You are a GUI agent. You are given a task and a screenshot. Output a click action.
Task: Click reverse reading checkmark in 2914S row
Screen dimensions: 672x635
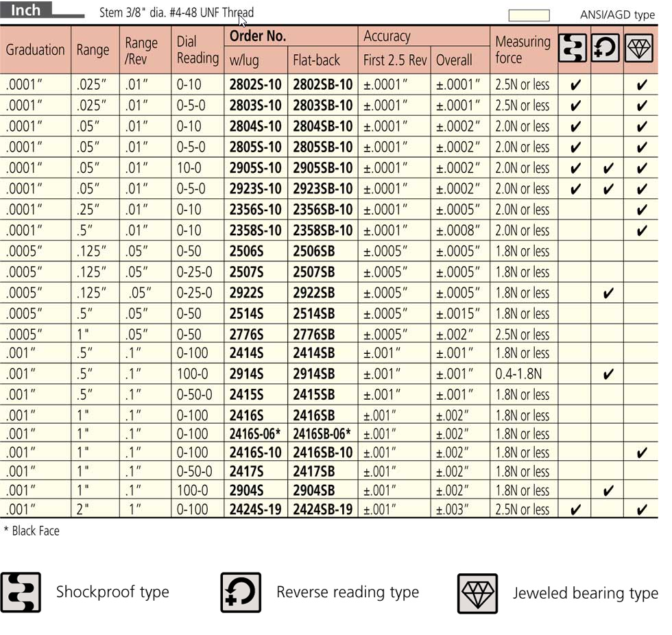[x=608, y=374]
